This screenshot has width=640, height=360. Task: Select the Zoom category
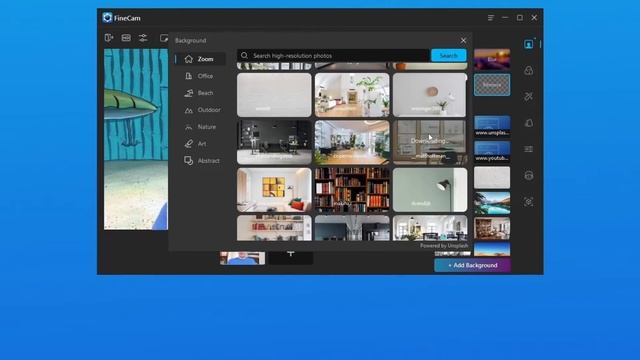(x=200, y=59)
